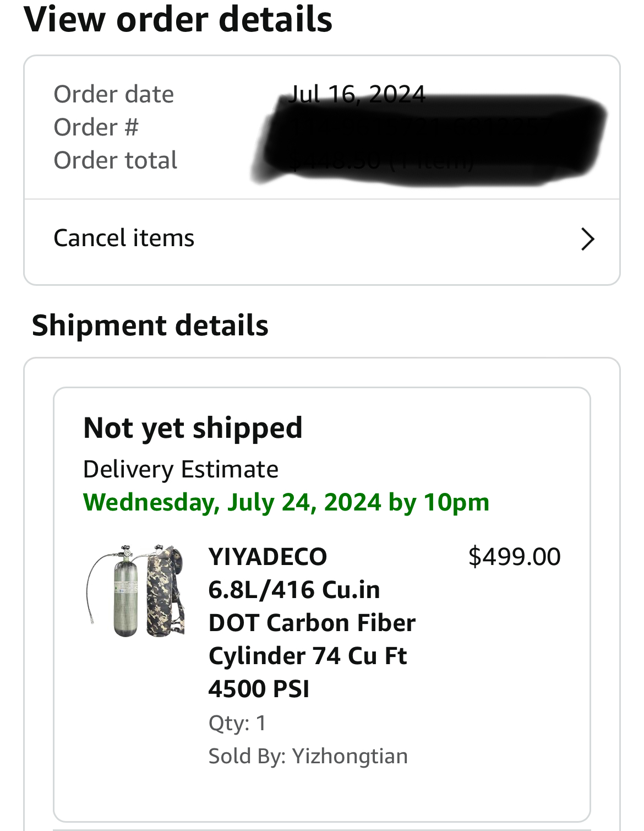The width and height of the screenshot is (644, 831).
Task: Tap the Cancel items chevron arrow
Action: (x=588, y=239)
